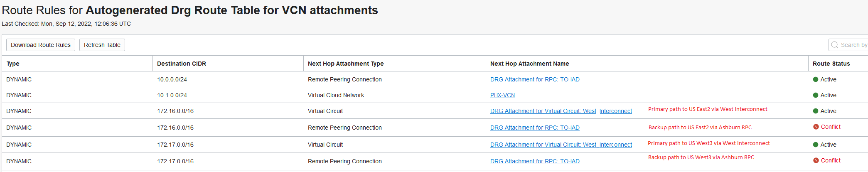This screenshot has width=868, height=172.
Task: Open the PHX-VCN attachment link
Action: coord(502,95)
